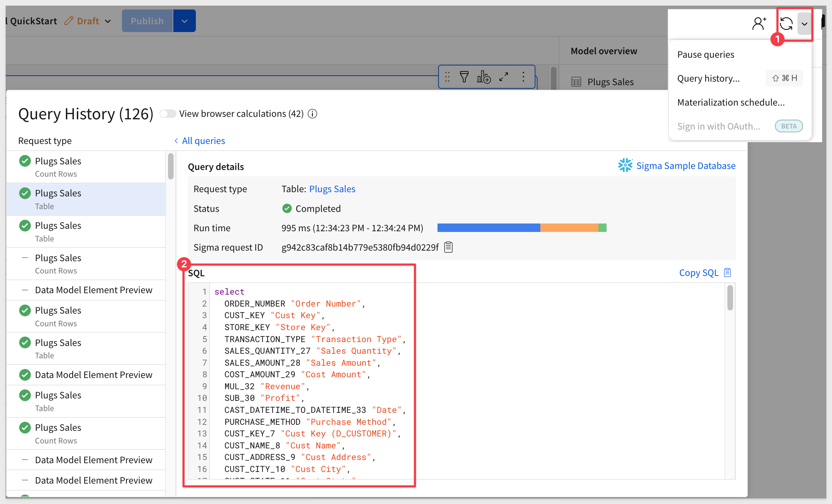
Task: Click the SQL editor scrollbar
Action: (730, 298)
